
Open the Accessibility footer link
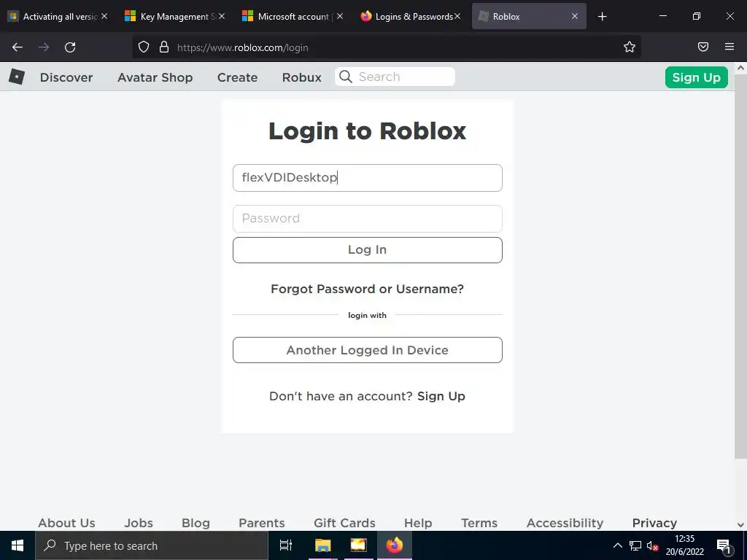coord(565,523)
